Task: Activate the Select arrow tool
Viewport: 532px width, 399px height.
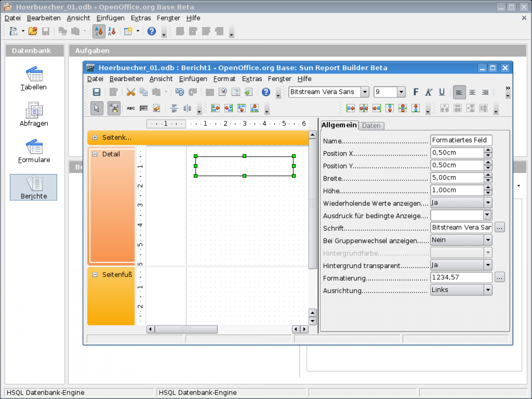Action: click(x=97, y=108)
